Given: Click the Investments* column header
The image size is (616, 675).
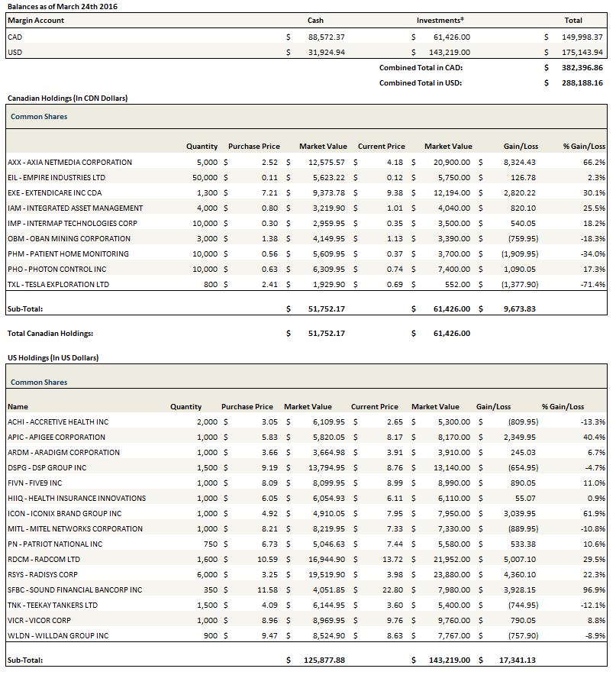Looking at the screenshot, I should coord(441,21).
